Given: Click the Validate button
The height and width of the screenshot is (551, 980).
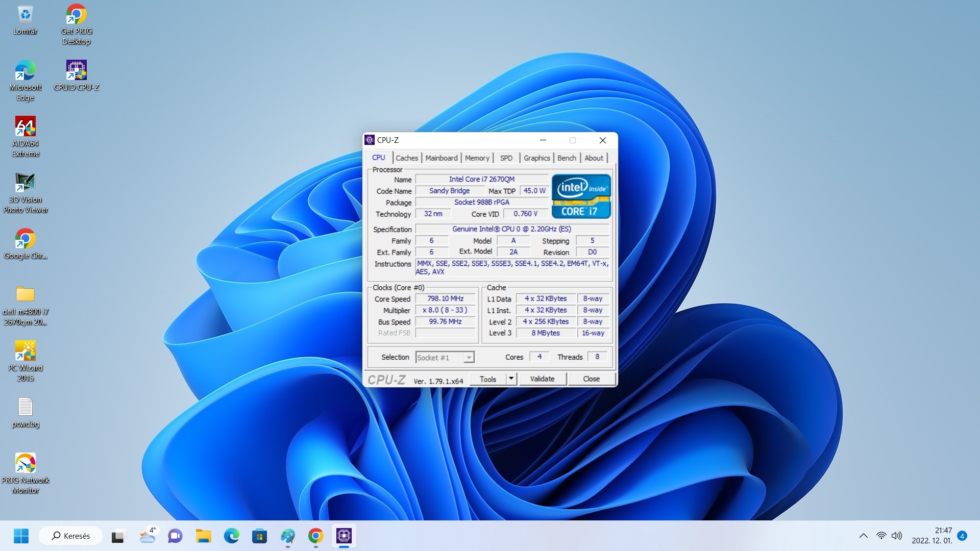Looking at the screenshot, I should point(542,379).
